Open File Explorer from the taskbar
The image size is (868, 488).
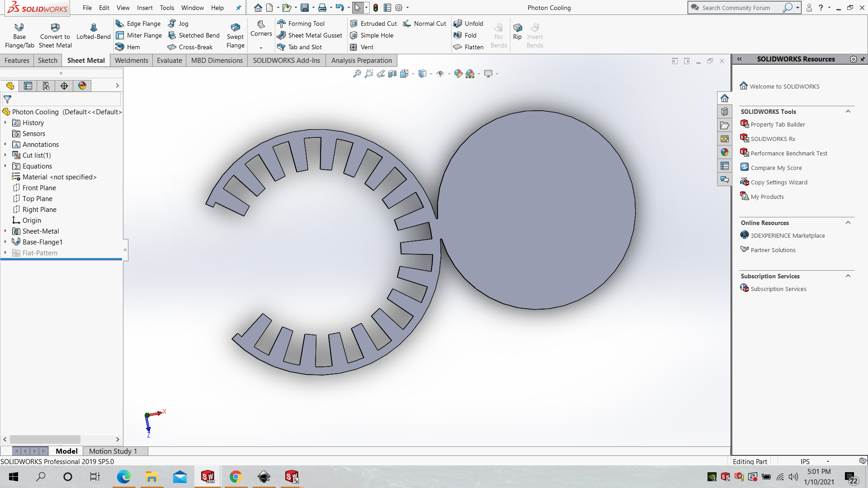tap(151, 477)
